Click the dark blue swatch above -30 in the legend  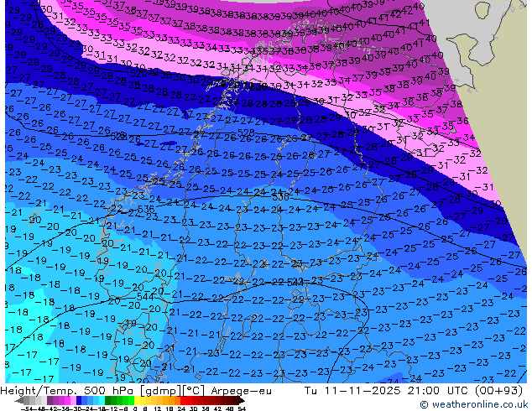pyautogui.click(x=79, y=401)
